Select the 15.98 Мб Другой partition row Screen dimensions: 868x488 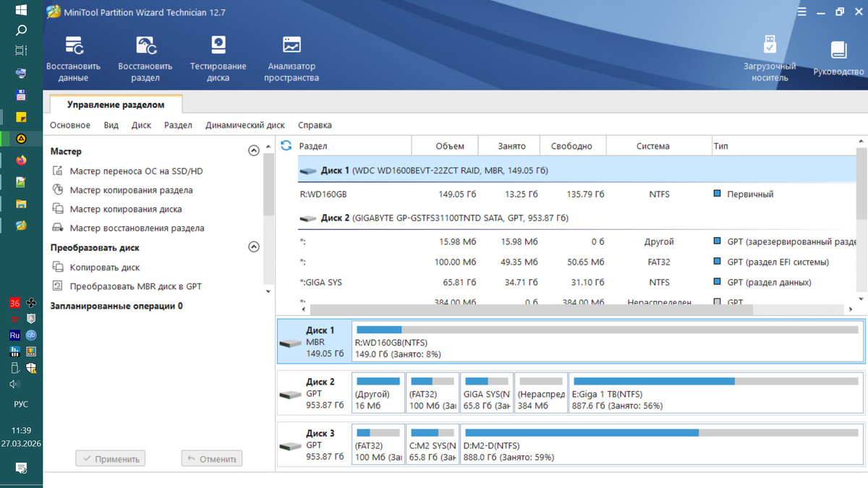point(576,241)
